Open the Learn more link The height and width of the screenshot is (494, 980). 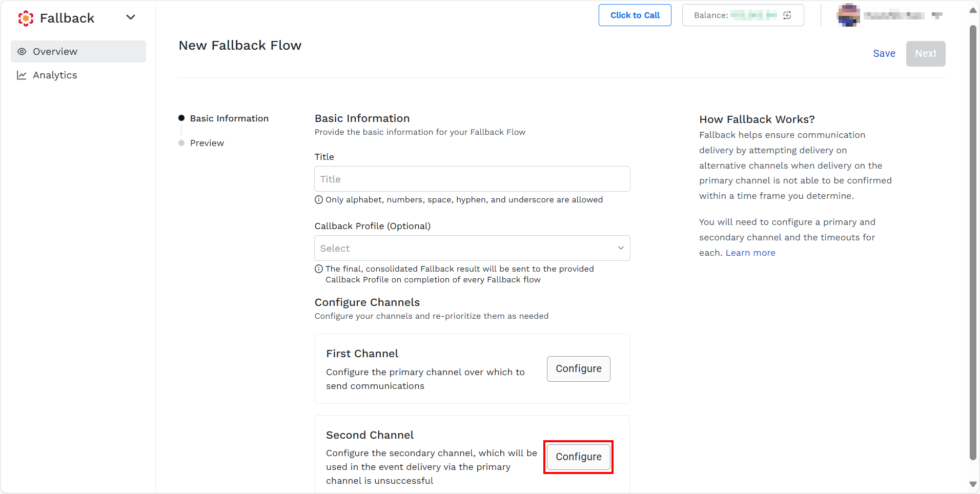(750, 253)
